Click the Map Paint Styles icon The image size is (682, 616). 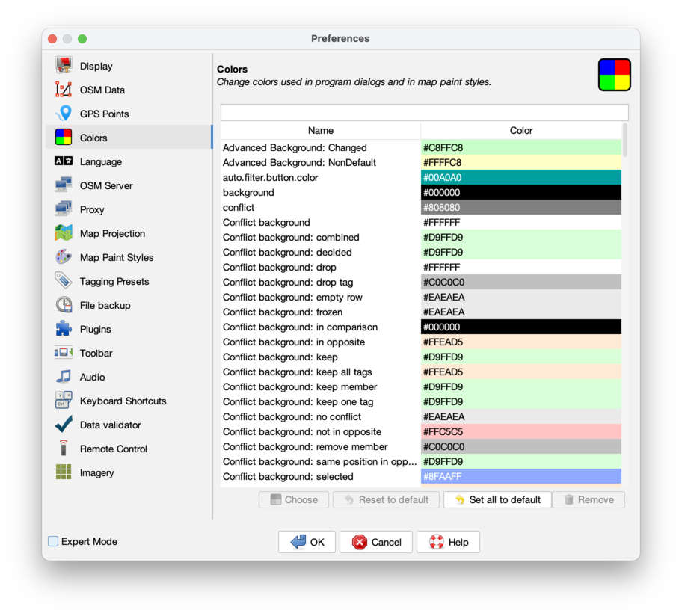tap(63, 257)
